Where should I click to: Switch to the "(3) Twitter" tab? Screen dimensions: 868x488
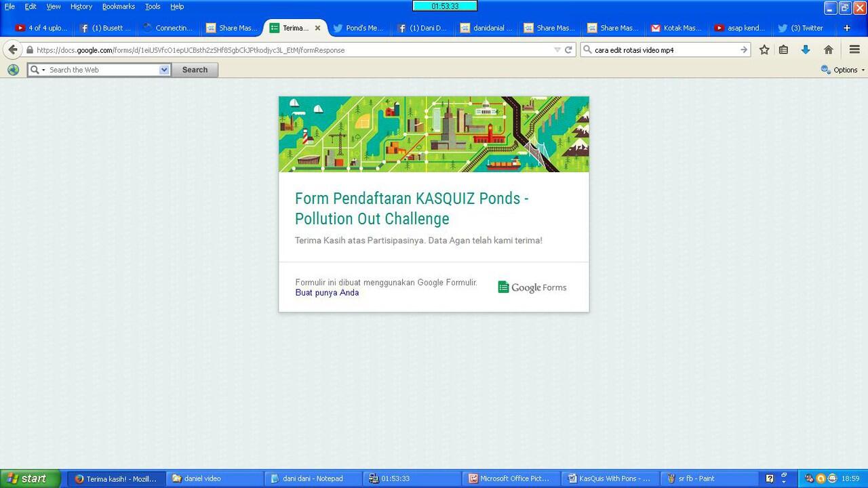coord(804,28)
